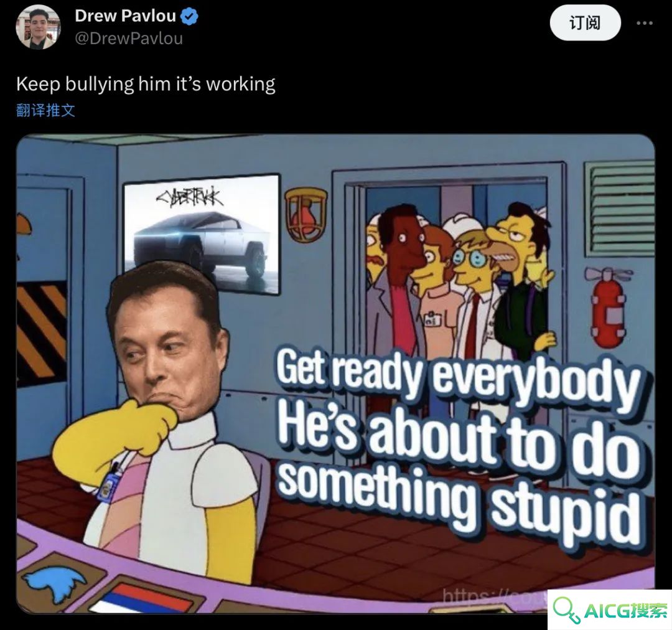This screenshot has width=672, height=630.
Task: Click the Drew Pavlou display name
Action: (125, 16)
